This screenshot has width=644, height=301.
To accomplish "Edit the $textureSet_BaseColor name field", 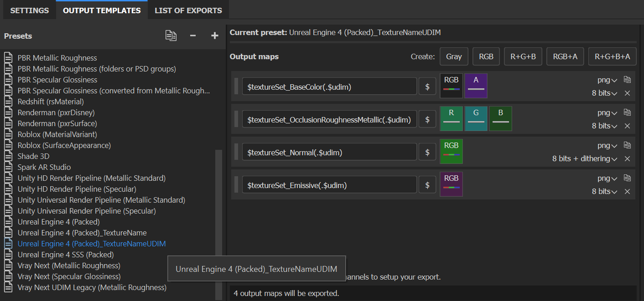I will tap(329, 87).
